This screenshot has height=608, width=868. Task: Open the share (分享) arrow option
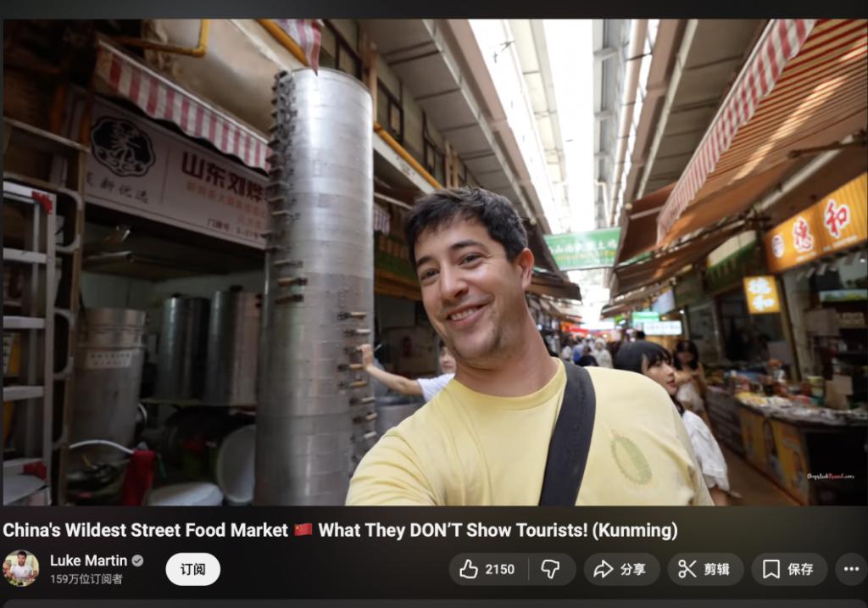[621, 569]
